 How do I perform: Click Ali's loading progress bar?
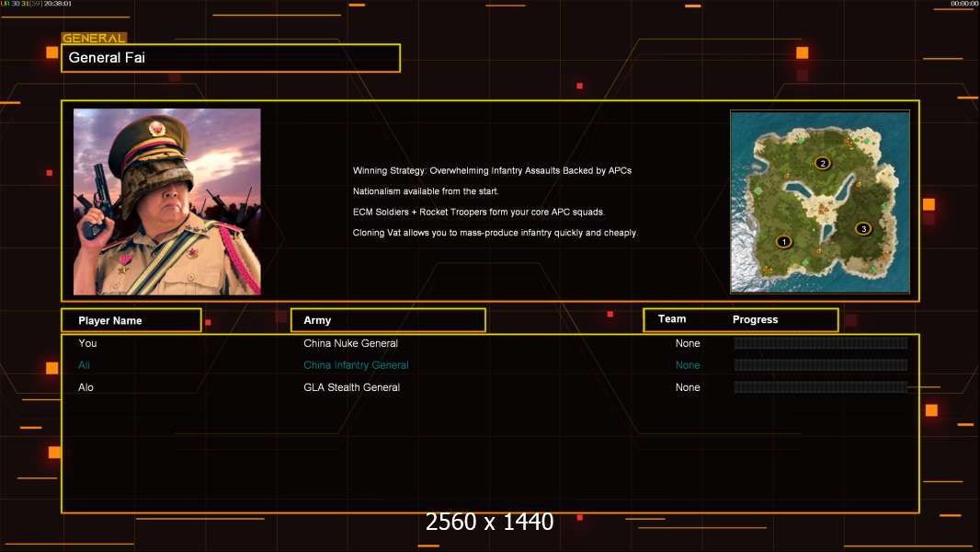point(821,365)
